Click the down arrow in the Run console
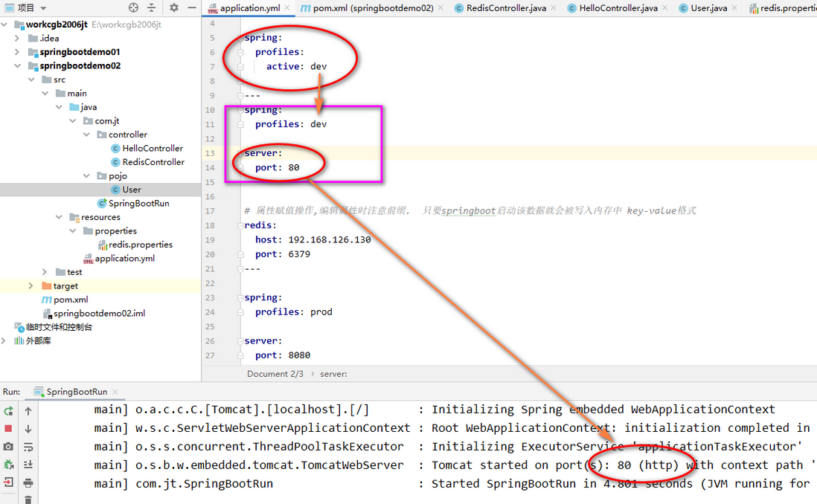 28,429
